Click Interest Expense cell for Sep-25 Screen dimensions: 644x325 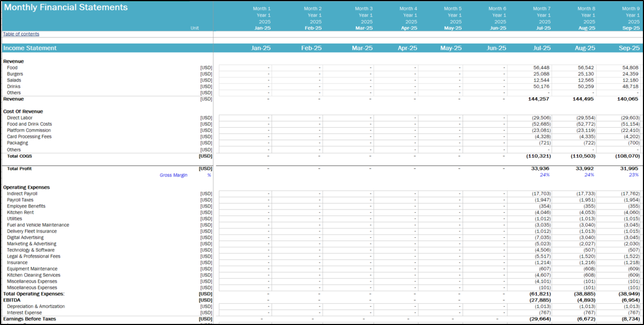[x=631, y=313]
